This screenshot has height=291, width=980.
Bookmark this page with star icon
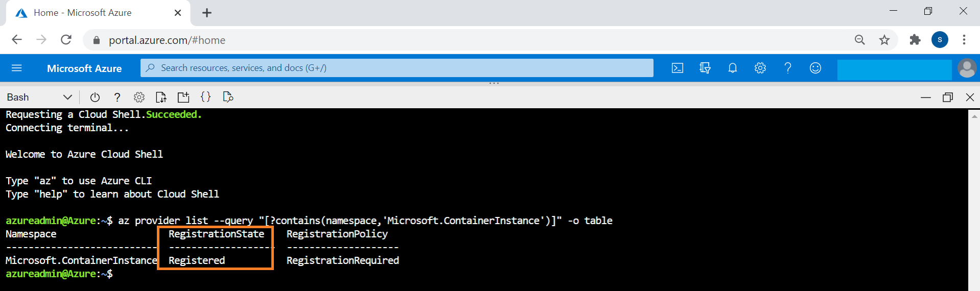coord(884,40)
